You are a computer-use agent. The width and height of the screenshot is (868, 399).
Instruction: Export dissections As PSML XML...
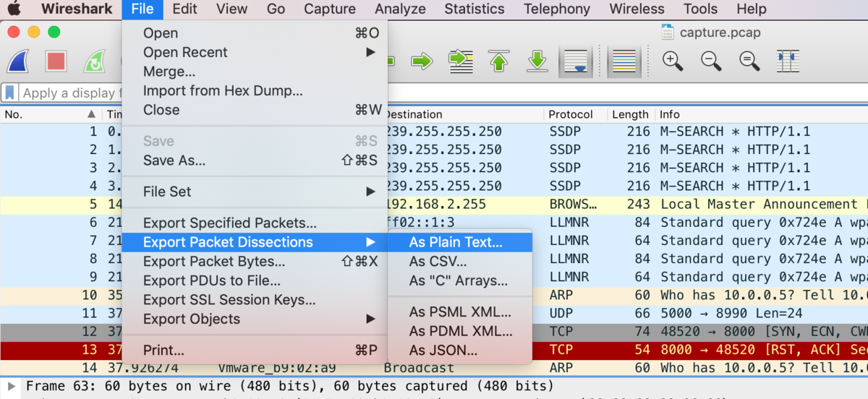(460, 312)
